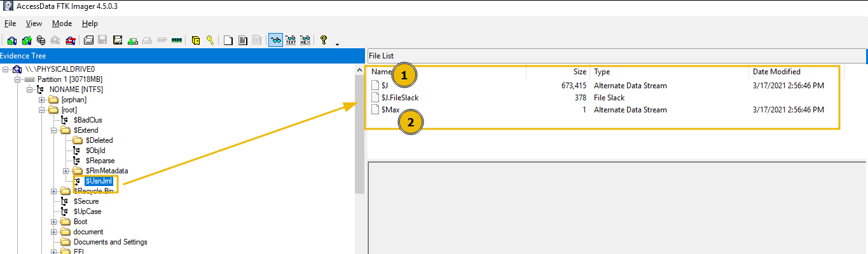The width and height of the screenshot is (868, 254).
Task: Click the Export Logical Image (AD1) icon
Action: point(118,40)
